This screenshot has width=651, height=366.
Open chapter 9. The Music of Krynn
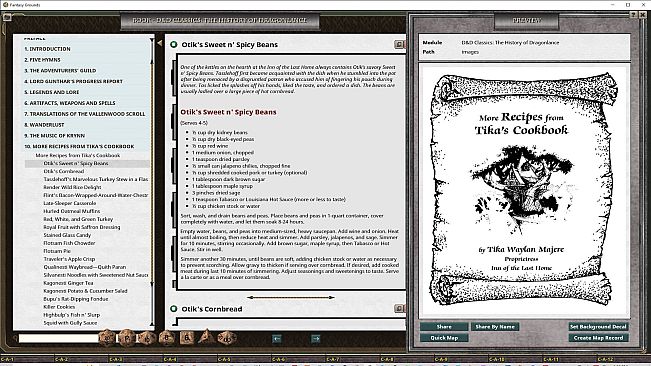(x=54, y=135)
